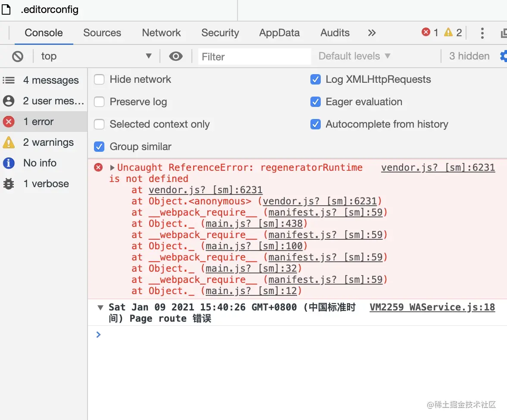
Task: Open the Default levels dropdown
Action: pos(354,56)
